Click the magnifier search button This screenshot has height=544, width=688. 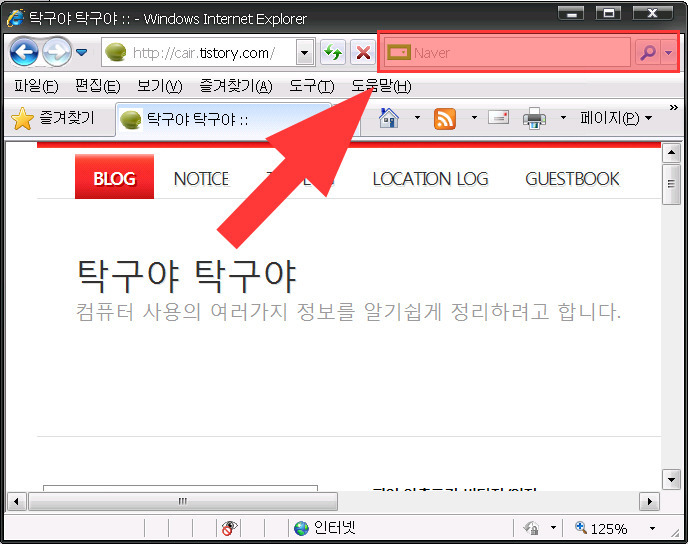pos(648,53)
